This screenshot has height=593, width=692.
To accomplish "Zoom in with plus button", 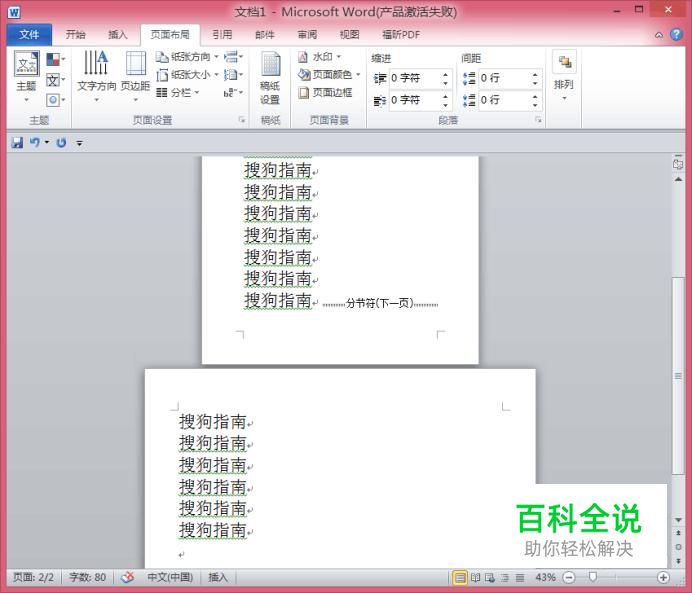I will [x=663, y=577].
